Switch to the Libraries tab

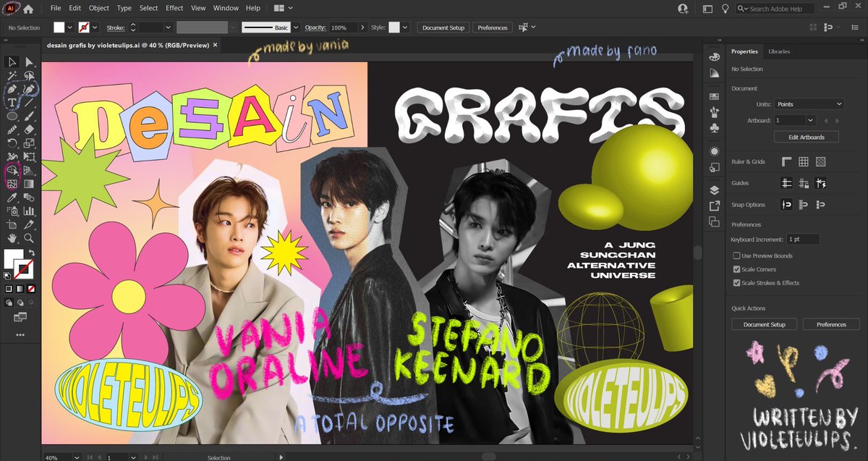click(779, 51)
